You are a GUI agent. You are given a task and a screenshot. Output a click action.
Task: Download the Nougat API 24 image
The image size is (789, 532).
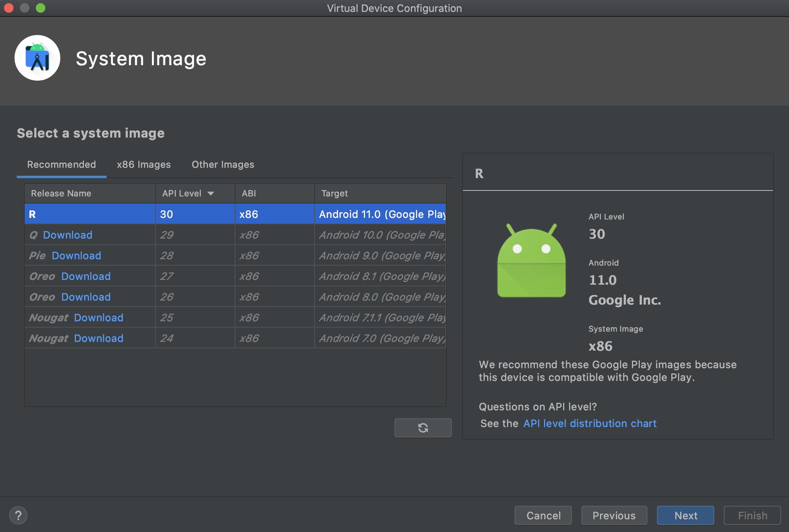(99, 338)
